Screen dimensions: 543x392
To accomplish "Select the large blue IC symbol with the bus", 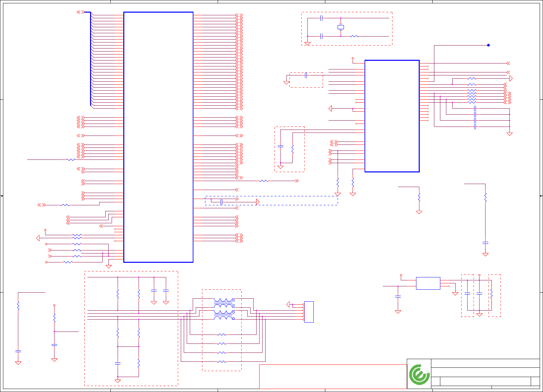I will pyautogui.click(x=158, y=137).
